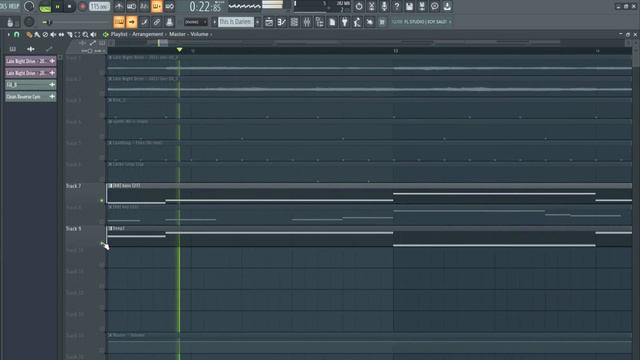Select the playlist Slip tool
Screen dimensions: 640x360
(61, 35)
